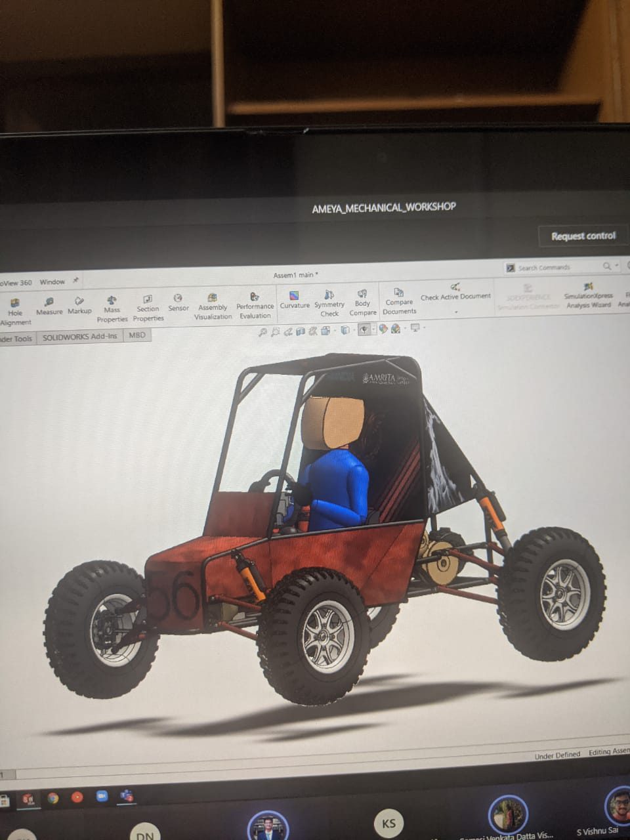Image resolution: width=630 pixels, height=840 pixels.
Task: Click the SOLIDWORKS taskbar icon
Action: coord(28,799)
